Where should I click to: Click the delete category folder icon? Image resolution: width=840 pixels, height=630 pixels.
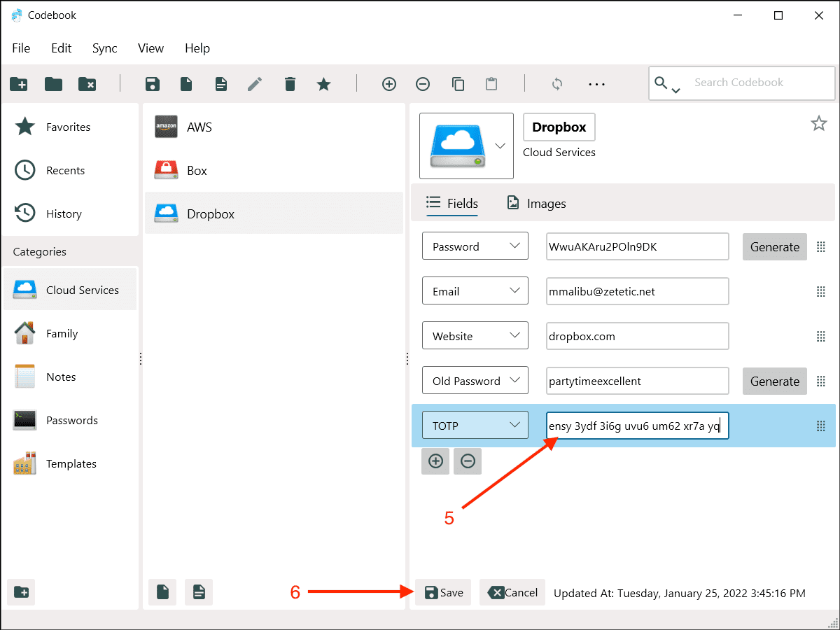coord(87,84)
